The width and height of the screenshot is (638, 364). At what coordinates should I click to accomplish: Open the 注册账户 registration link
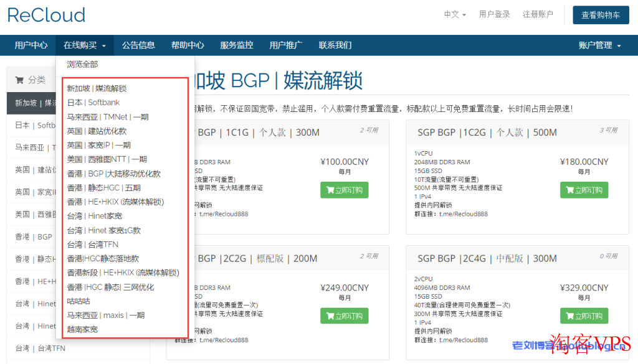tap(538, 15)
